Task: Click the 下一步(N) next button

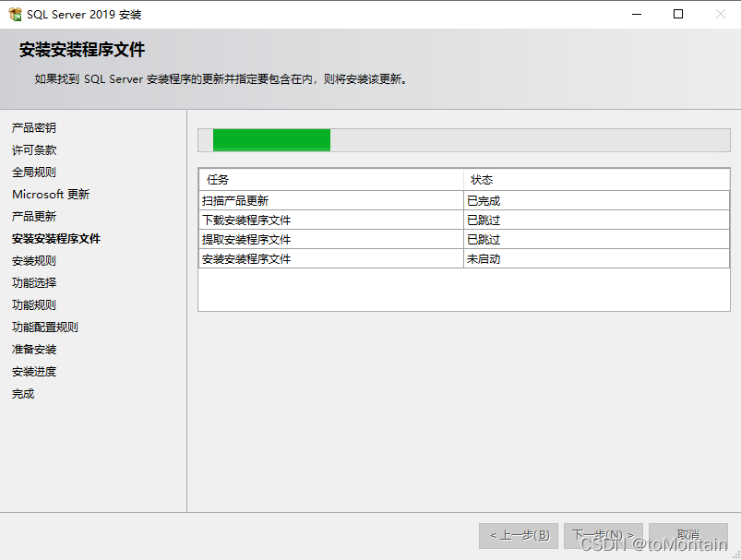Action: (x=604, y=535)
